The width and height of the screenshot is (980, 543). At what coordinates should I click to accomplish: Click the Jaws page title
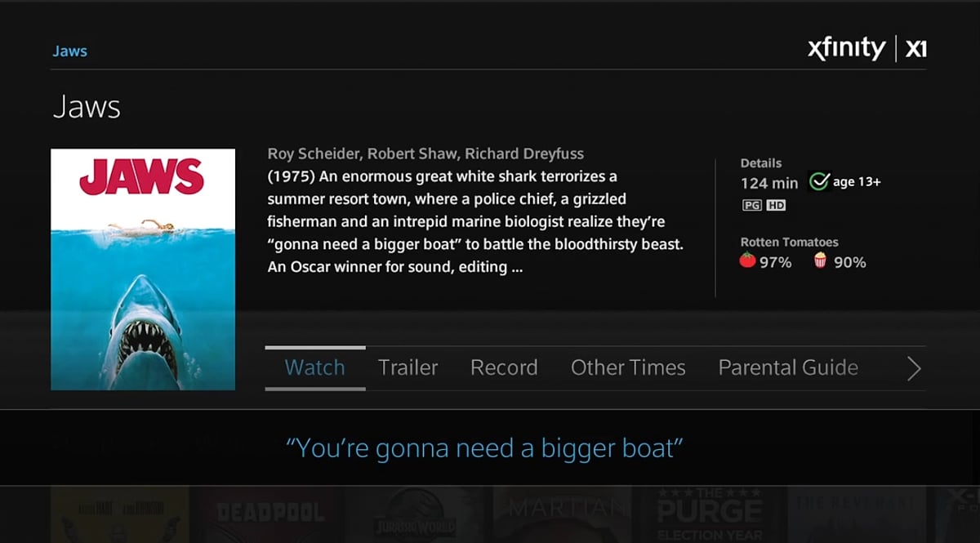87,108
